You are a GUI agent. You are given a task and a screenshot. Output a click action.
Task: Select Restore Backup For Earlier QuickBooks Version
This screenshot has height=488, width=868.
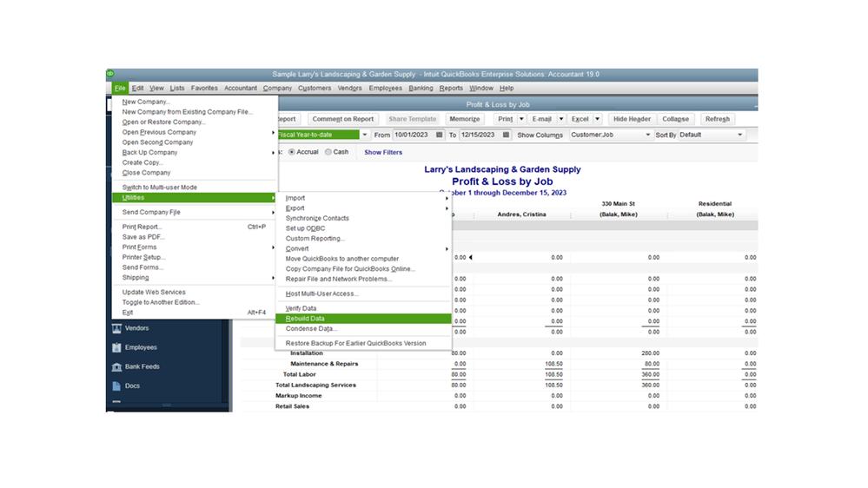[x=364, y=343]
